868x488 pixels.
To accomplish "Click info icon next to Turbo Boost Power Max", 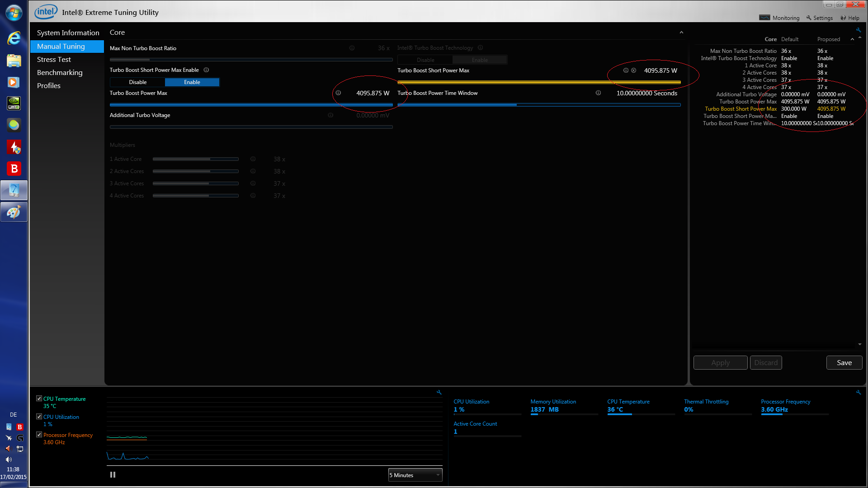I will coord(338,93).
